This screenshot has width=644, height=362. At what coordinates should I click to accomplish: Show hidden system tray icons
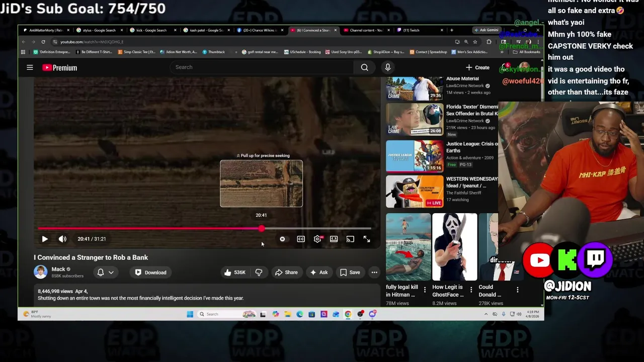pyautogui.click(x=486, y=314)
